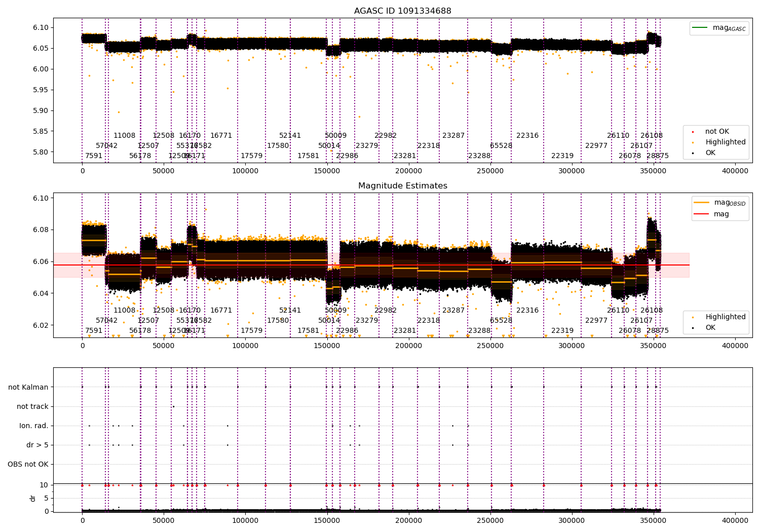760x532 pixels.
Task: Click obsid label 23281 in Magnitude Estimates plot
Action: click(x=404, y=330)
